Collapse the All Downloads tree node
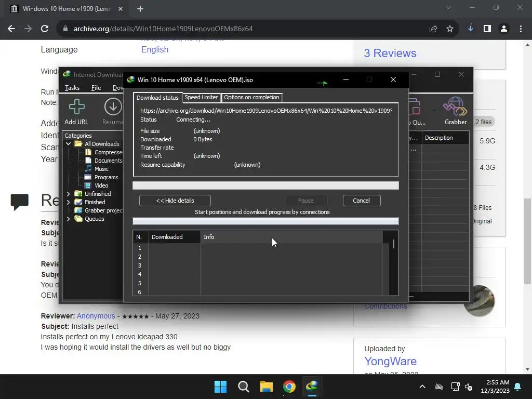 point(68,143)
